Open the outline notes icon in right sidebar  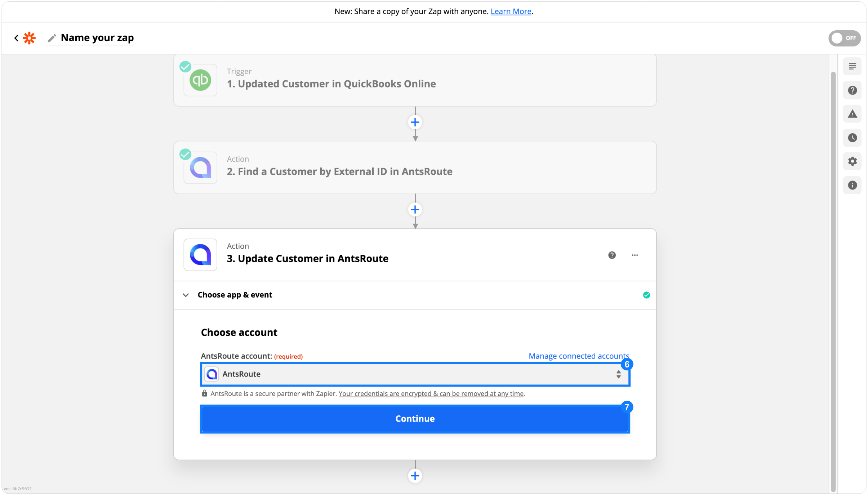tap(852, 66)
